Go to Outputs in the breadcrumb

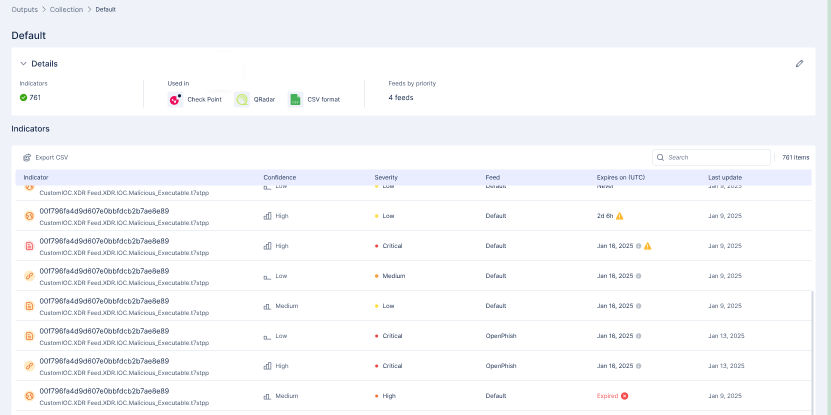pos(24,10)
